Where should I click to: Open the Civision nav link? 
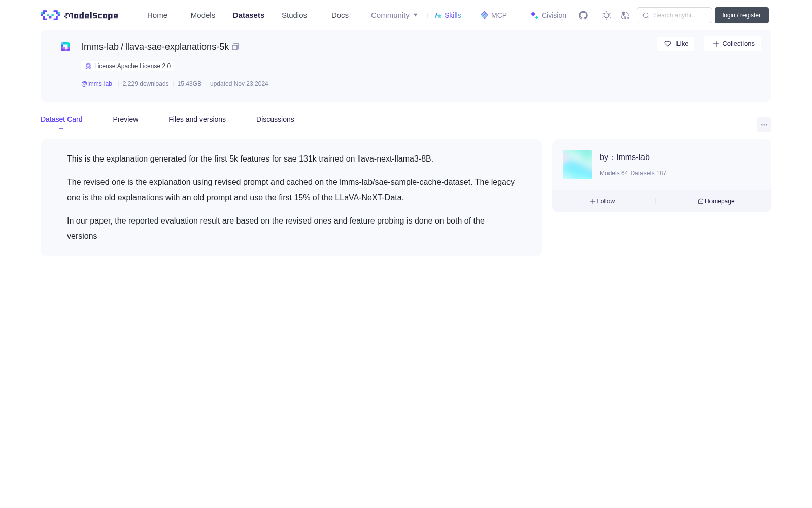pos(548,15)
